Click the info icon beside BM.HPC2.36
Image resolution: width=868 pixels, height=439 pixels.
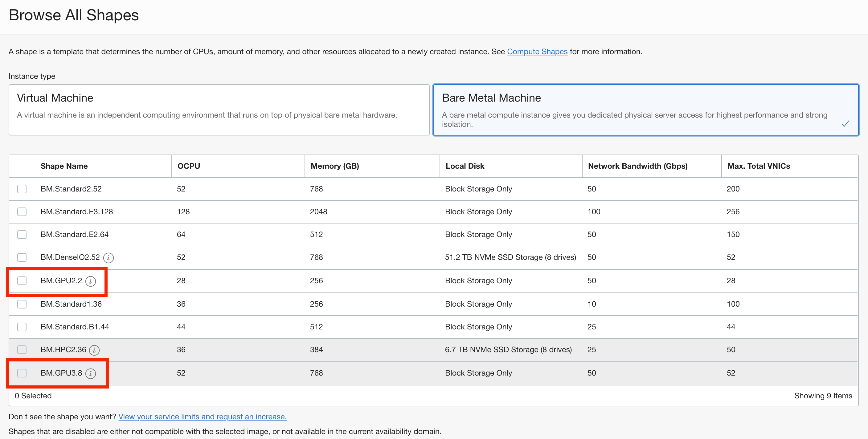[x=94, y=350]
